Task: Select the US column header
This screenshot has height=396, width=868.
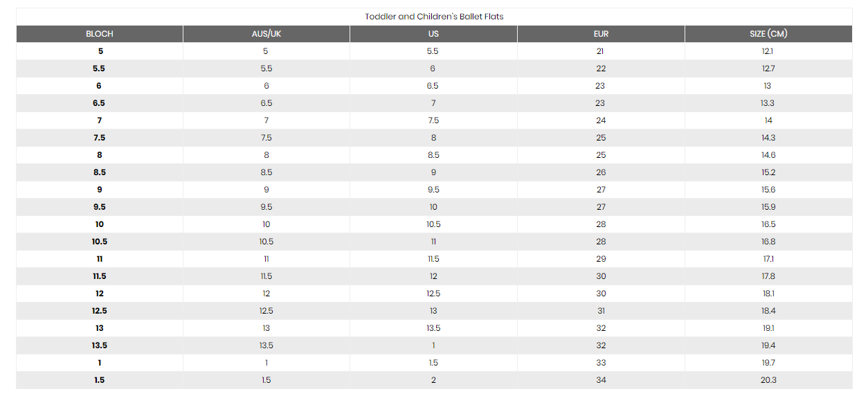Action: pyautogui.click(x=433, y=34)
